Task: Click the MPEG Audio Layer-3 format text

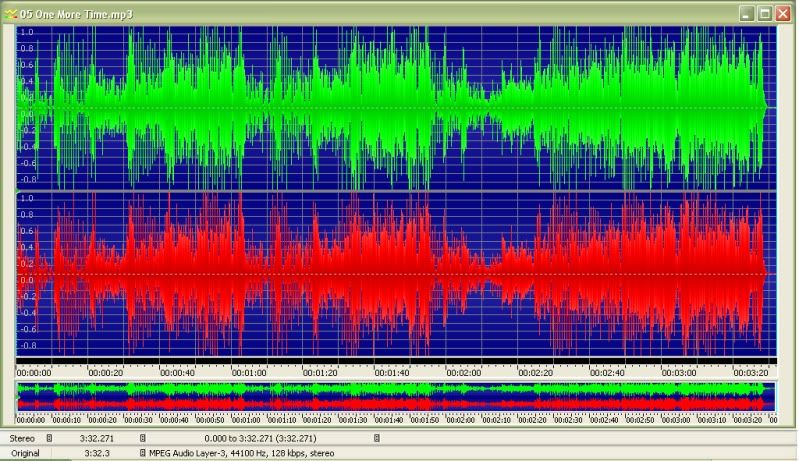Action: (242, 453)
